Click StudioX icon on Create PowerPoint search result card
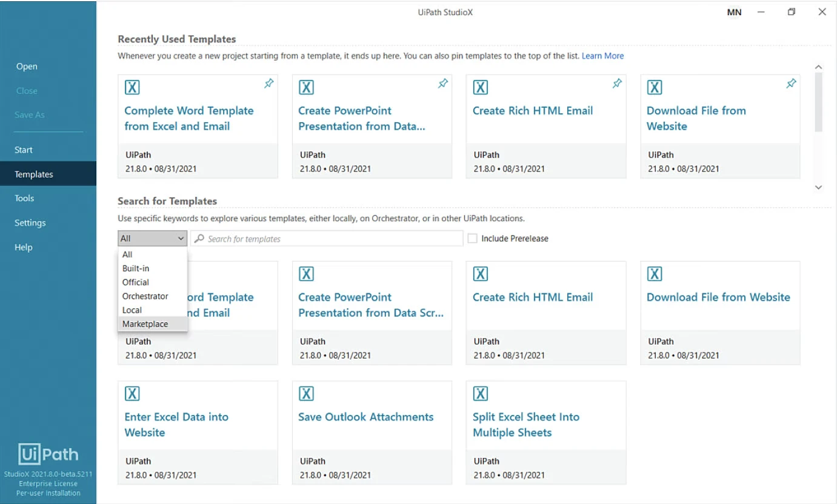 (x=306, y=274)
